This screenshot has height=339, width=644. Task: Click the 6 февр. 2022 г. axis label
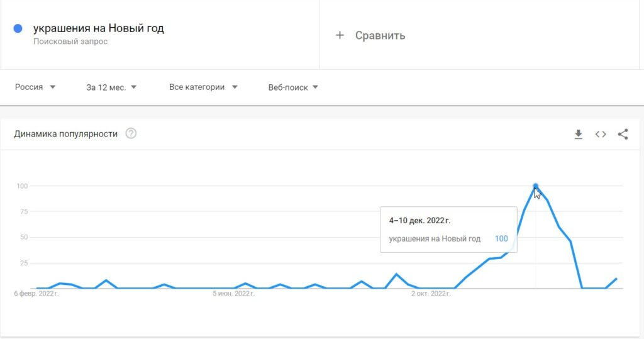(x=36, y=294)
